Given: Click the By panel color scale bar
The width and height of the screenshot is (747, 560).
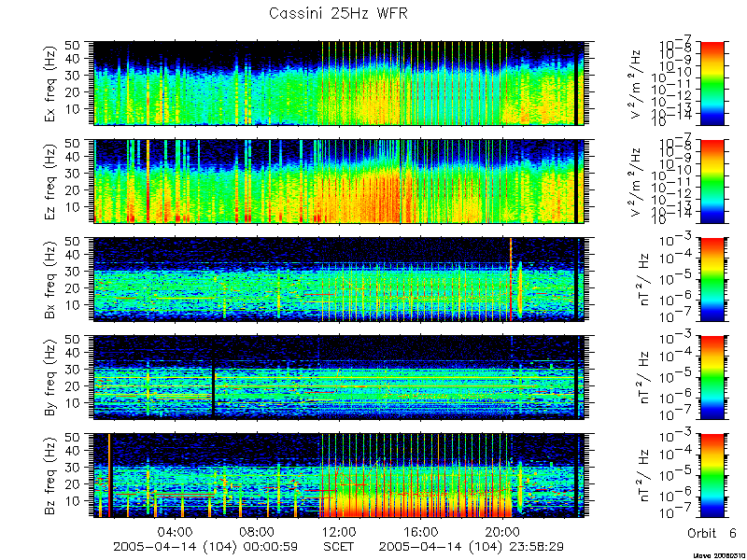Looking at the screenshot, I should pos(712,378).
